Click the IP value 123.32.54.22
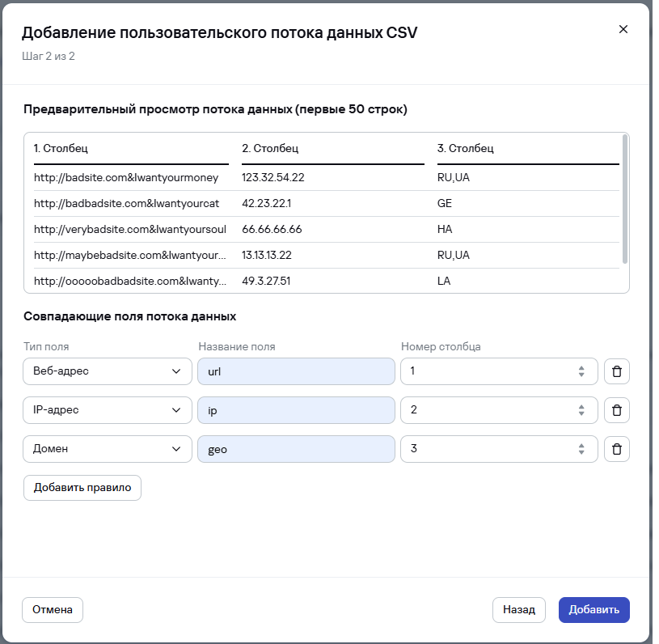Viewport: 659px width, 644px height. [273, 177]
